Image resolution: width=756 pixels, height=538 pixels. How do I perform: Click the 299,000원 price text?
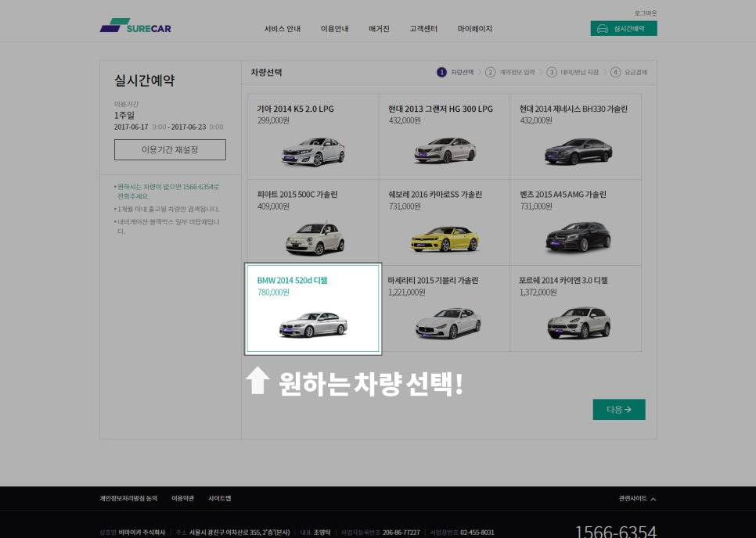tap(273, 120)
